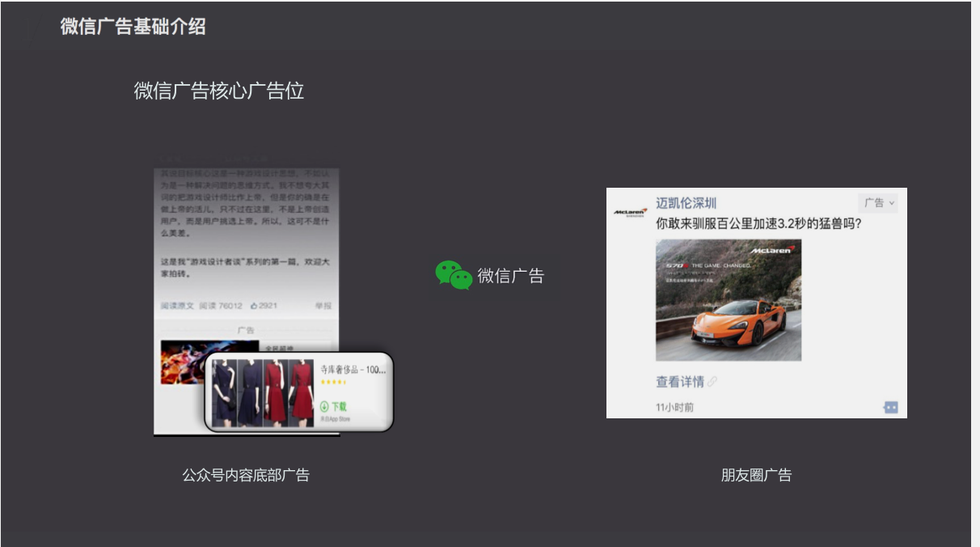
Task: Click the 广告 divider label in article
Action: (246, 330)
